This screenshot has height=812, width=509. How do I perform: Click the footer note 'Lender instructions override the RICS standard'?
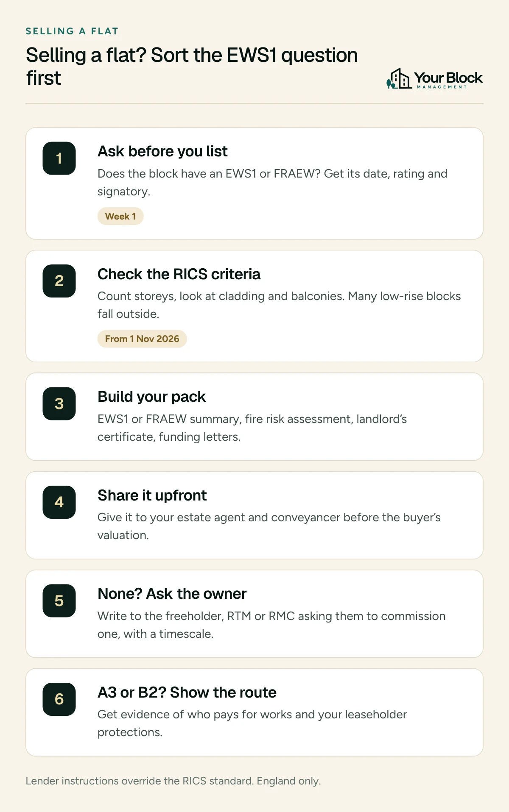[140, 781]
